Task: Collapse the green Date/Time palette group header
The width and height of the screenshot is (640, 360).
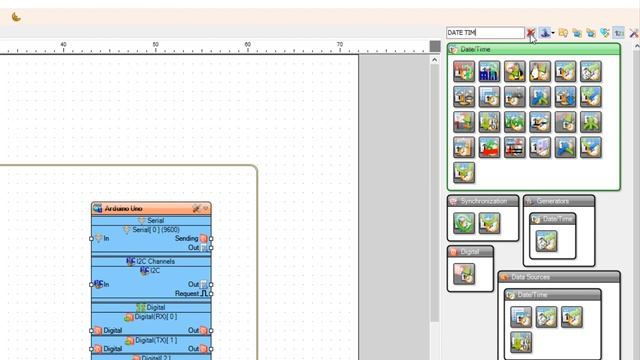Action: click(534, 49)
